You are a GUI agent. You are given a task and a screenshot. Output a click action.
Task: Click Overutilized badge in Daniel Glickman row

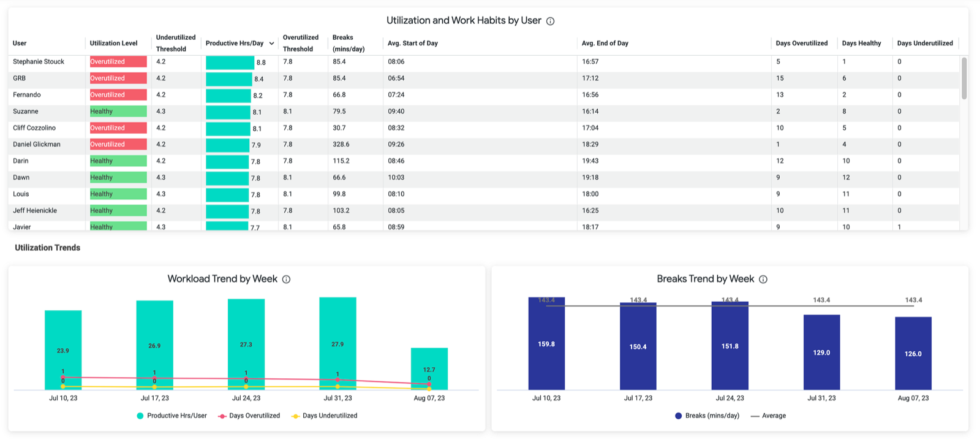point(118,145)
